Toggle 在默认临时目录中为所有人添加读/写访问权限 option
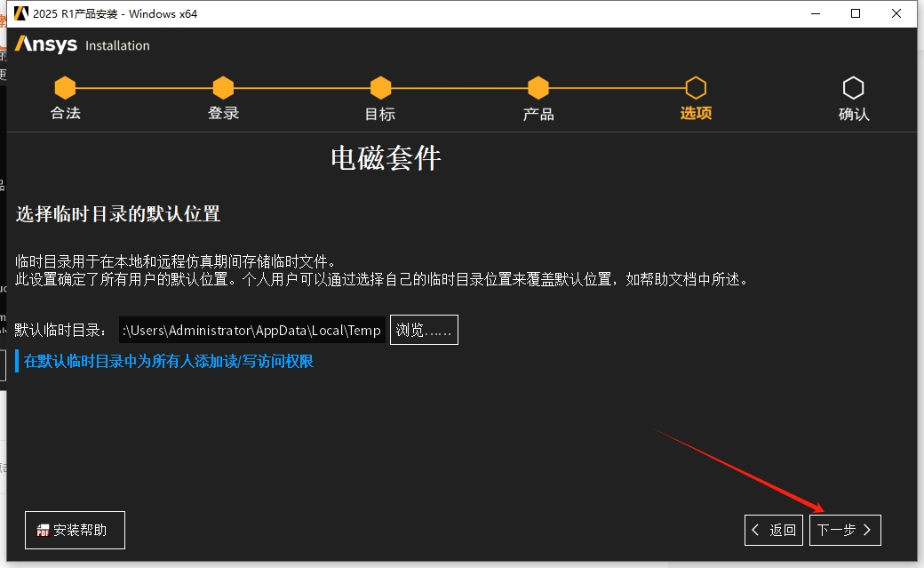 pyautogui.click(x=164, y=361)
